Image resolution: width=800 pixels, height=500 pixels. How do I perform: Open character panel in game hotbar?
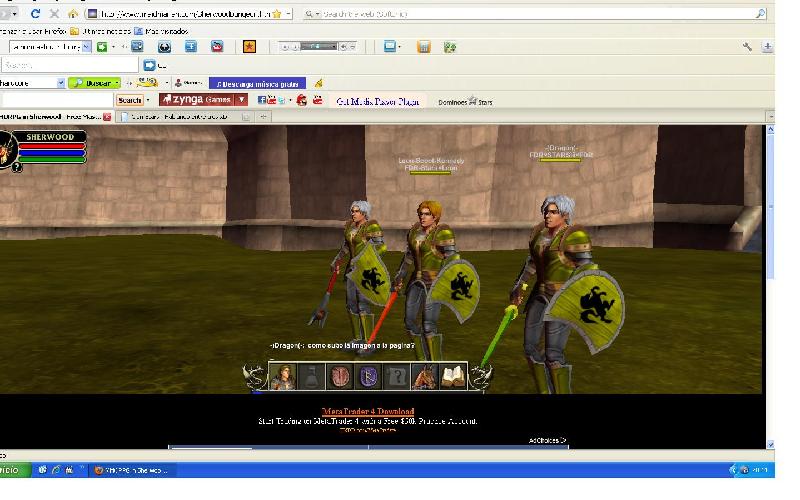(x=282, y=377)
